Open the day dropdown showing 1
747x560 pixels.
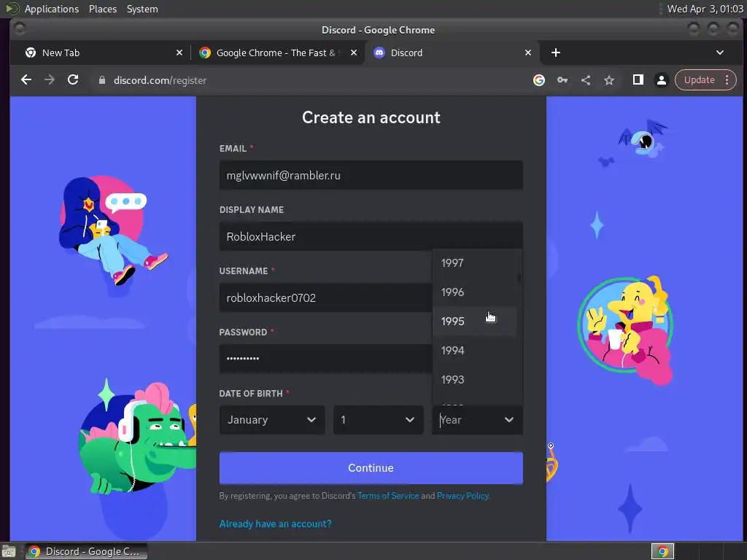(x=379, y=419)
